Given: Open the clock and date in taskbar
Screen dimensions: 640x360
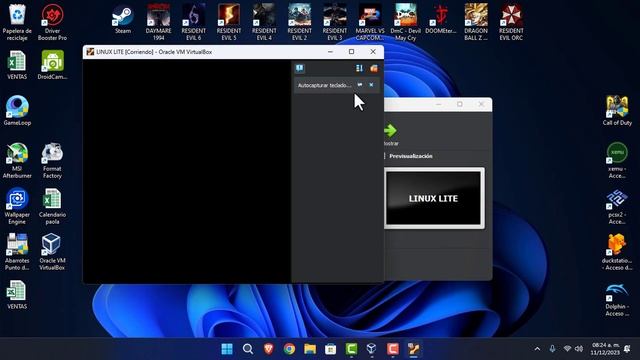Looking at the screenshot, I should tap(605, 349).
